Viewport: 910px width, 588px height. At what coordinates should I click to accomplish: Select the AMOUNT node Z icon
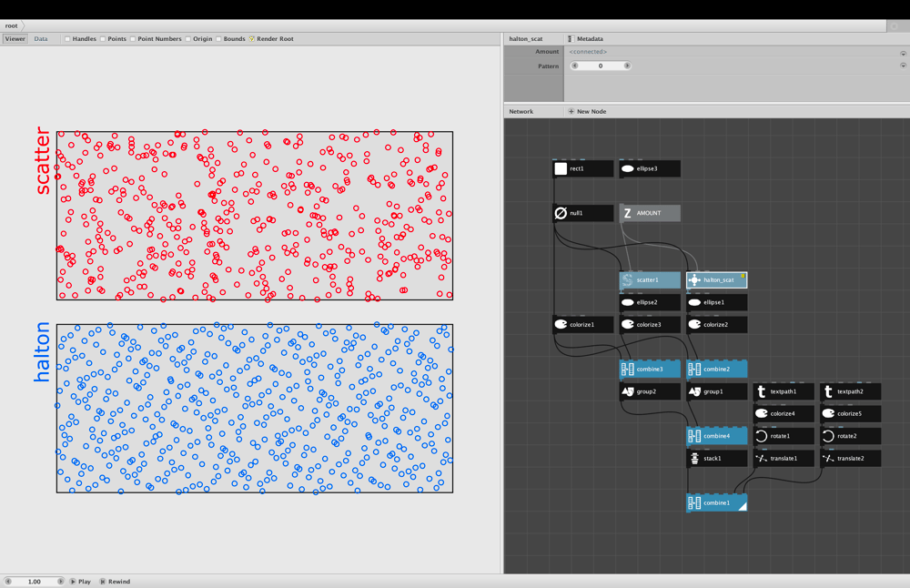[627, 213]
